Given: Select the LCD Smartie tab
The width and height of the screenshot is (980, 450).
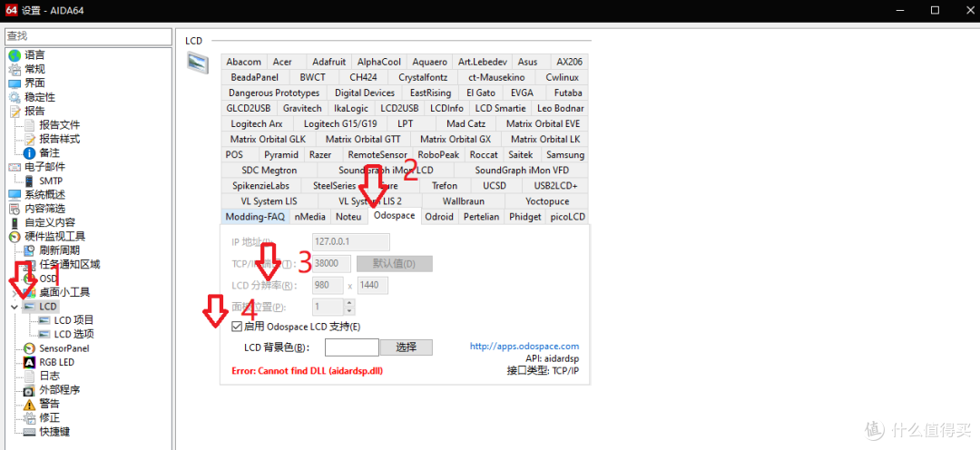Looking at the screenshot, I should pyautogui.click(x=500, y=108).
